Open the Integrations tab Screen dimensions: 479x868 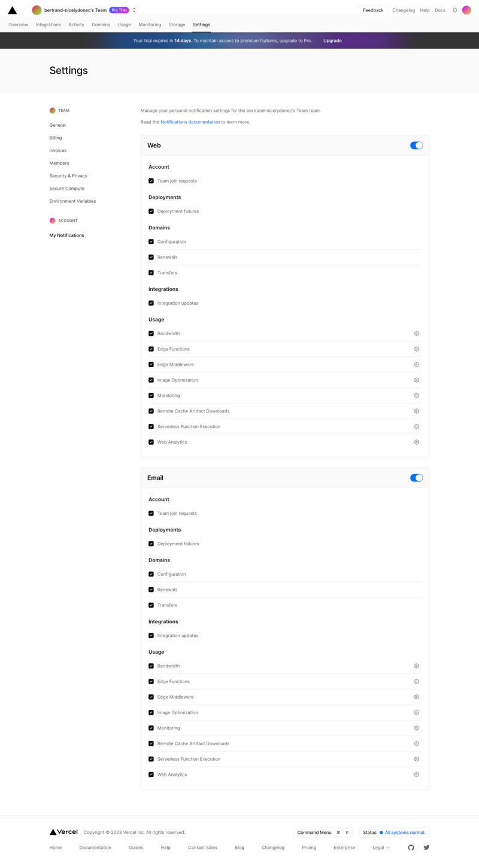48,25
